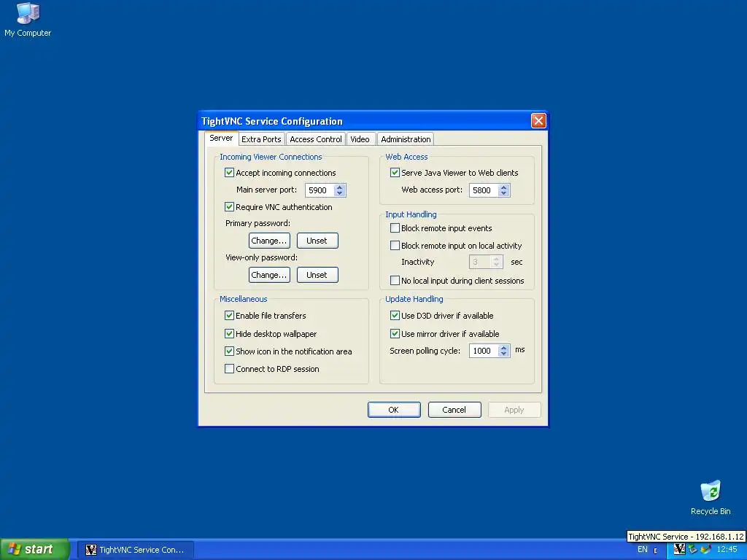Click the Safely Remove Hardware tray icon
Image resolution: width=747 pixels, height=560 pixels.
(x=693, y=549)
